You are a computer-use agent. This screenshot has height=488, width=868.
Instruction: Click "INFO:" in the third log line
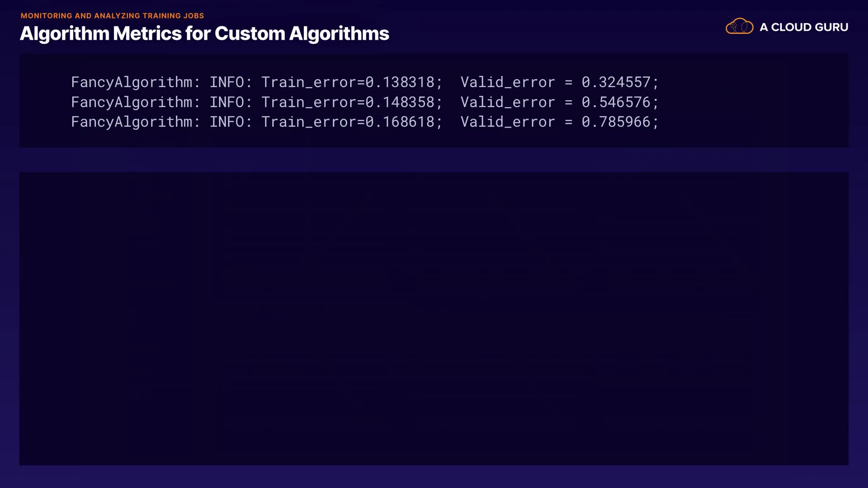pyautogui.click(x=231, y=122)
